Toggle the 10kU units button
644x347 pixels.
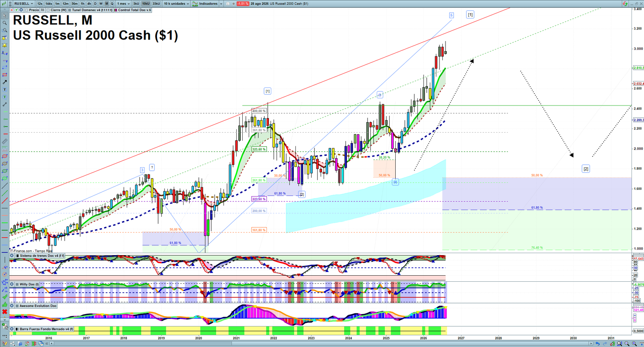146,4
